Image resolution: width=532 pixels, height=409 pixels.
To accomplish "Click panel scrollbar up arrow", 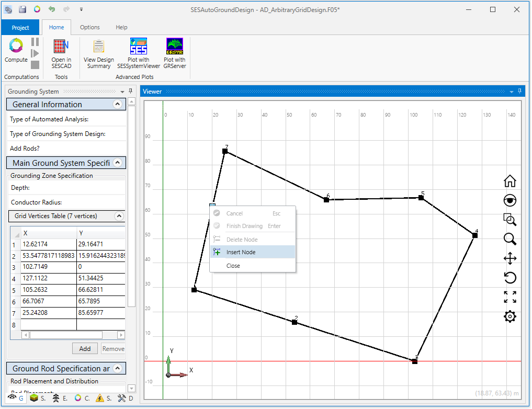I will [132, 101].
